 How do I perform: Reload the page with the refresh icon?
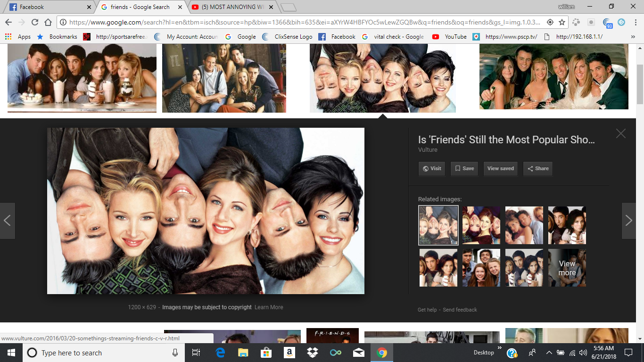pos(34,22)
